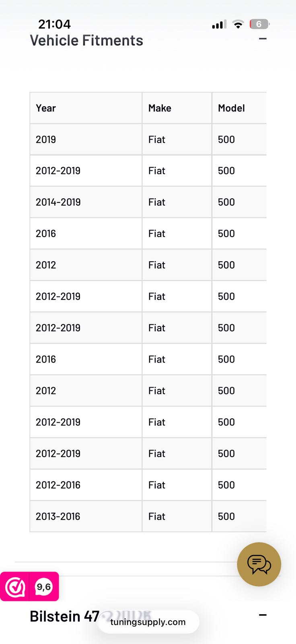Viewport: 296px width, 644px height.
Task: Click the pink review checkmark badge
Action: coord(15,587)
